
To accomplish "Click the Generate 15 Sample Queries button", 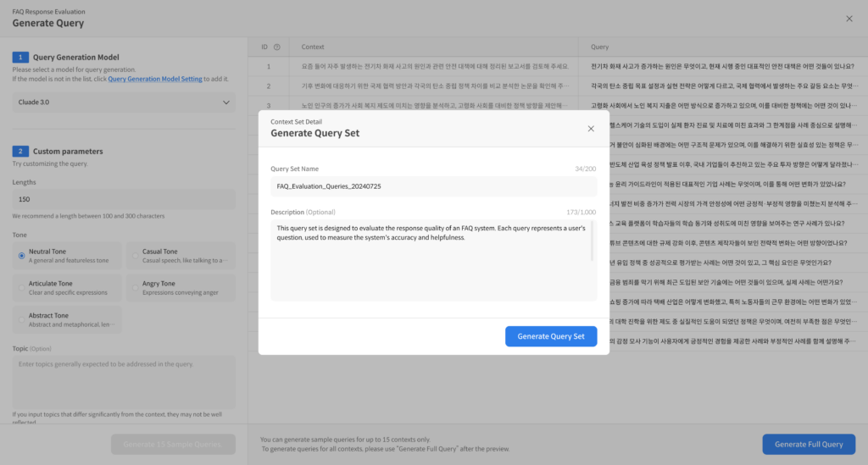I will [x=173, y=444].
